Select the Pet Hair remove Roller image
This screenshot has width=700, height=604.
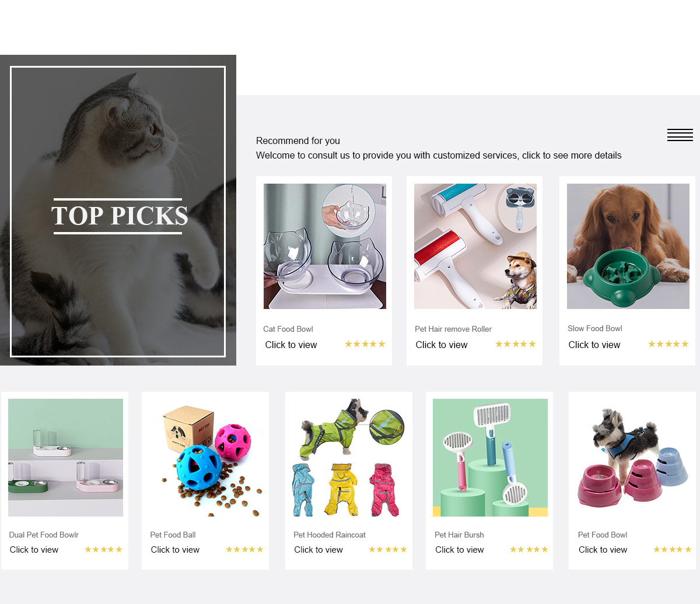(475, 246)
